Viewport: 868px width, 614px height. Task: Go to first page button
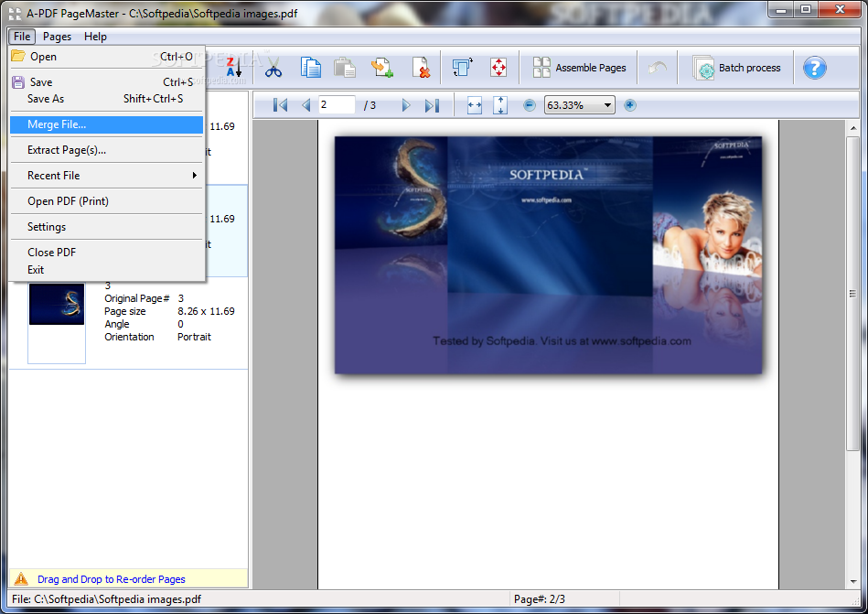click(280, 104)
